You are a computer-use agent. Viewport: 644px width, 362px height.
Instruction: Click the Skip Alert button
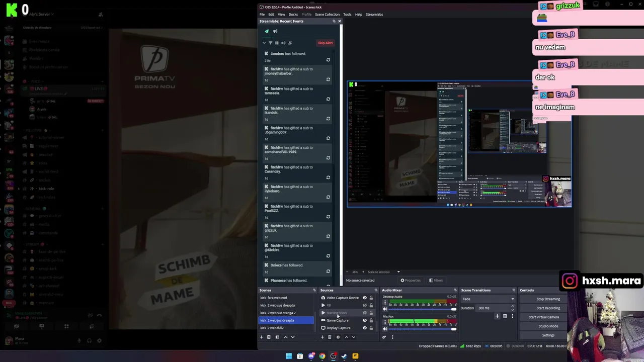tap(325, 43)
